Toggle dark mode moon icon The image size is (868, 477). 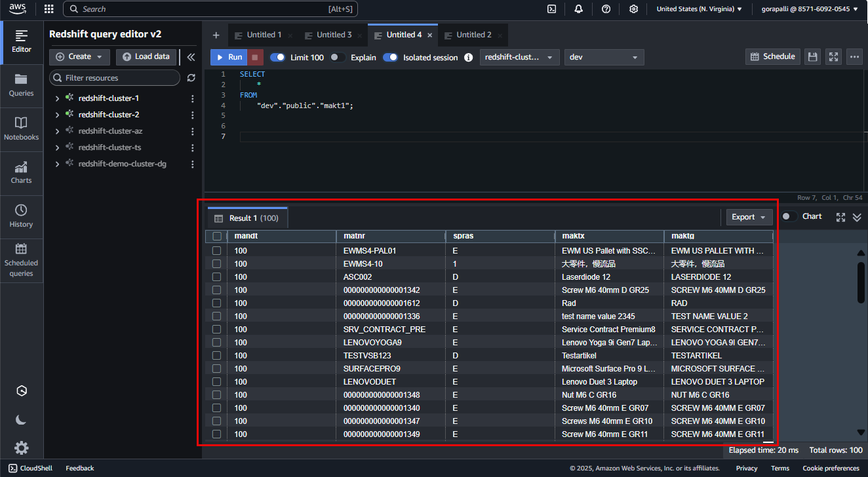pos(22,420)
